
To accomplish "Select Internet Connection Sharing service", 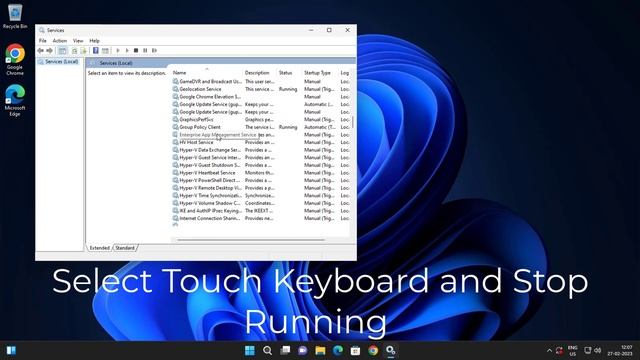I will [x=260, y=218].
